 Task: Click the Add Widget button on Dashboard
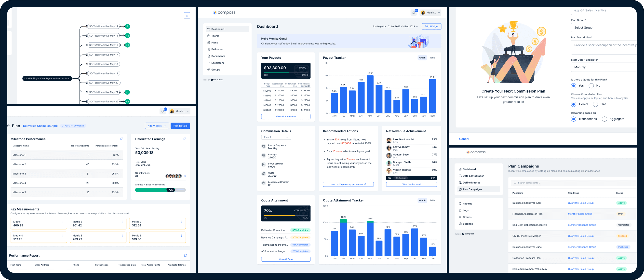pyautogui.click(x=431, y=27)
